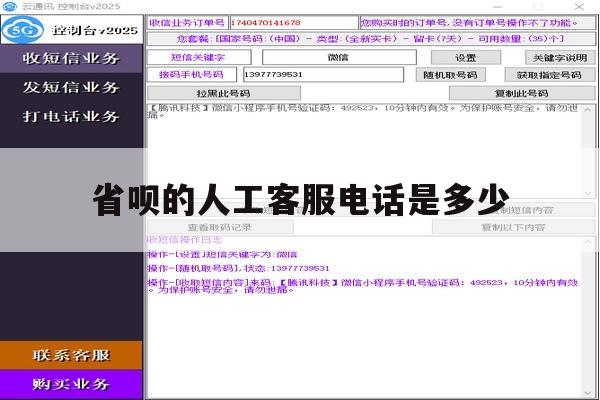
Task: Switch to 发短信业务 in sidebar
Action: click(x=71, y=87)
